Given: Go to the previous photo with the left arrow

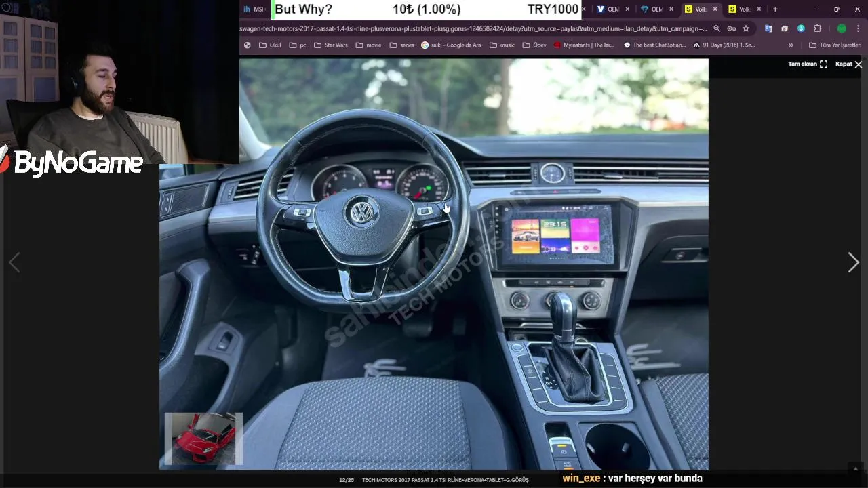Looking at the screenshot, I should pyautogui.click(x=14, y=262).
